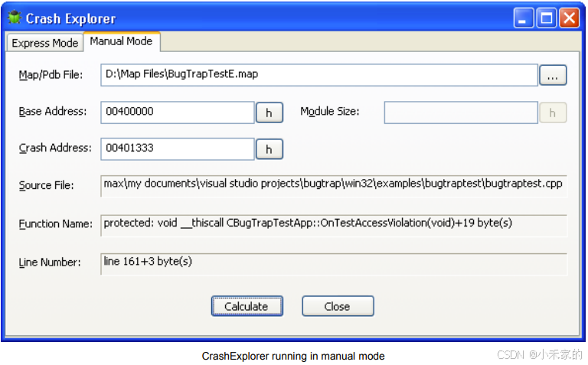
Task: Click the Map/Pdb File label
Action: (x=51, y=75)
